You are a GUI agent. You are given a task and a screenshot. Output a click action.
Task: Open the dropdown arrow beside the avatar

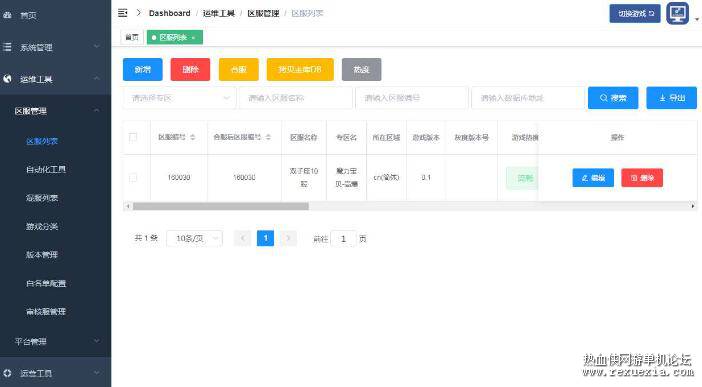697,19
